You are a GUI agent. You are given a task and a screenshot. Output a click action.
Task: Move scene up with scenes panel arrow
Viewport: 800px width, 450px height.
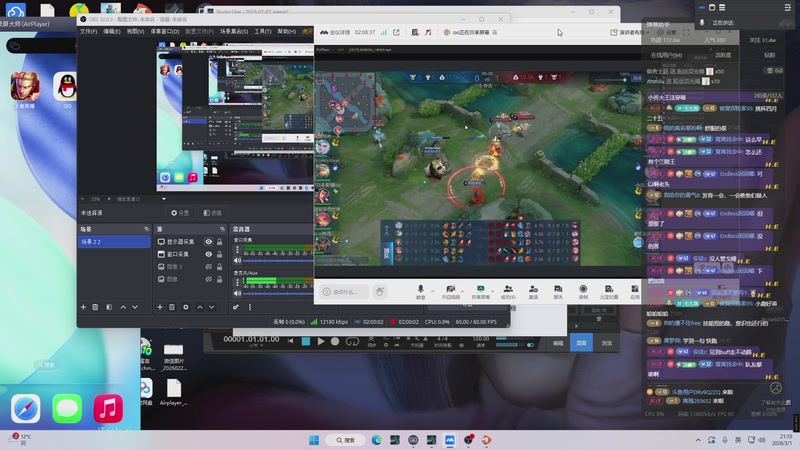click(x=123, y=307)
